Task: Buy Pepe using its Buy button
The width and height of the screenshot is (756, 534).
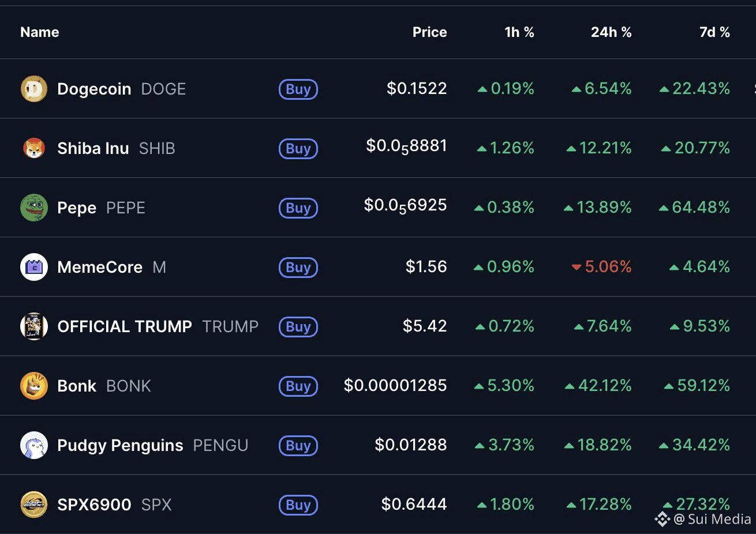Action: click(298, 208)
